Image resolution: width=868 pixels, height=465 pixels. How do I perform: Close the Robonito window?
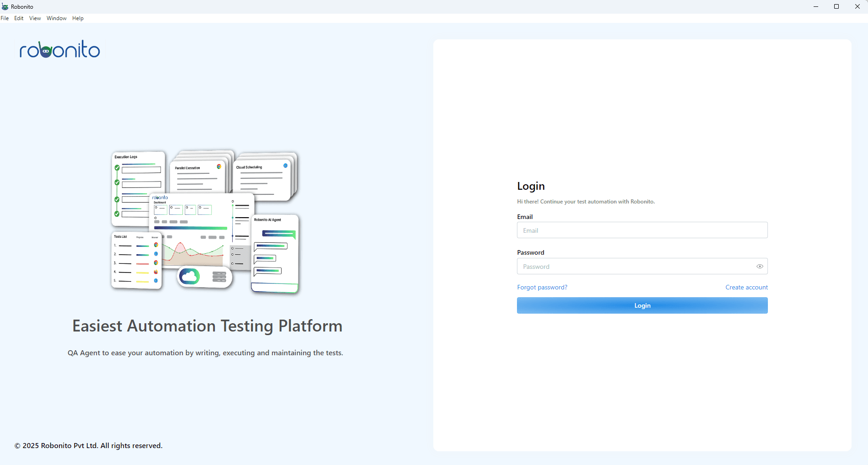pyautogui.click(x=857, y=6)
